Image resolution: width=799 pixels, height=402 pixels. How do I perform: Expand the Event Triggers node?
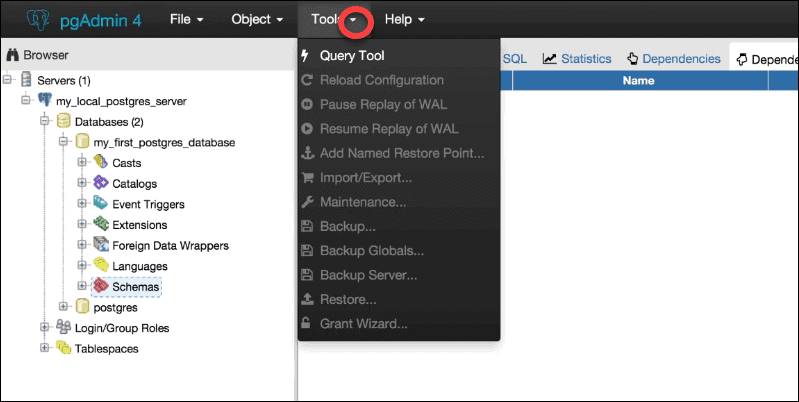tap(82, 204)
